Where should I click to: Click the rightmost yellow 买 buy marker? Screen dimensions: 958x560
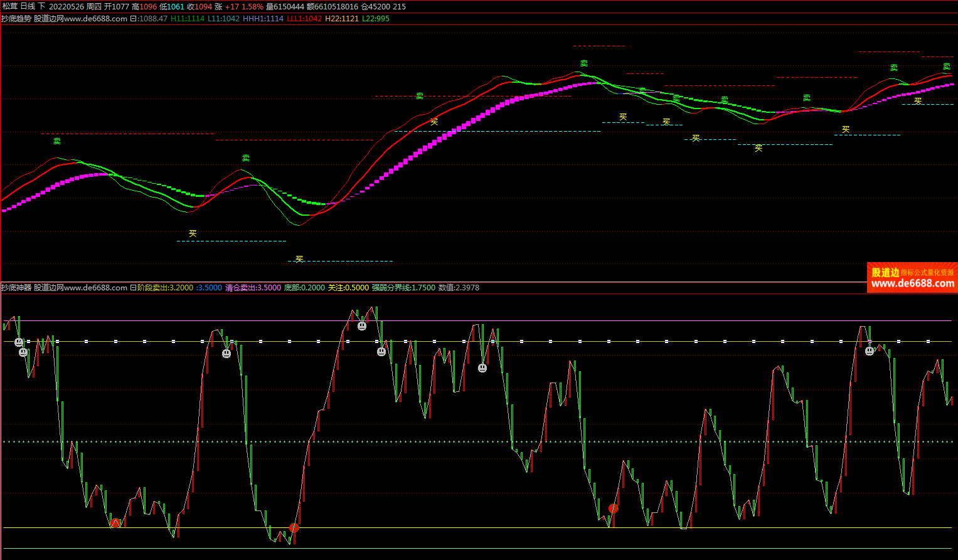918,100
